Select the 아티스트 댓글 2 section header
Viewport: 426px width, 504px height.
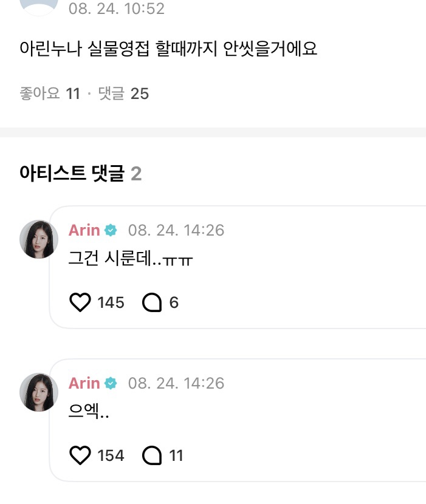[x=81, y=174]
